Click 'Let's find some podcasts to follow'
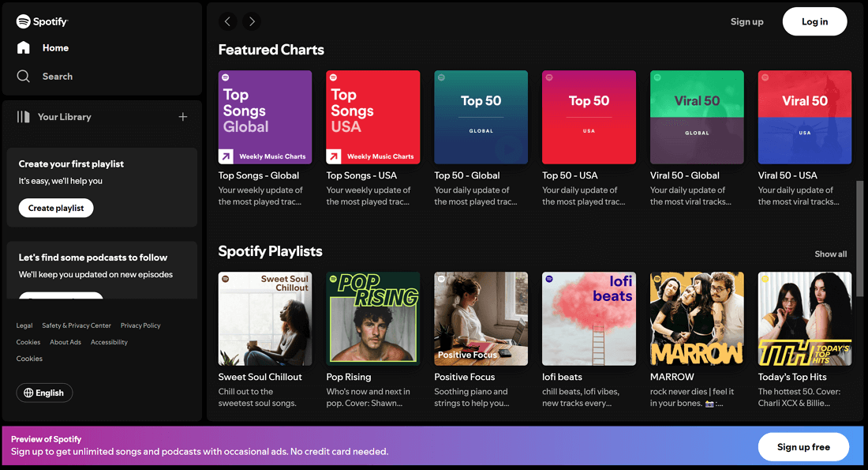The image size is (868, 470). pos(93,258)
